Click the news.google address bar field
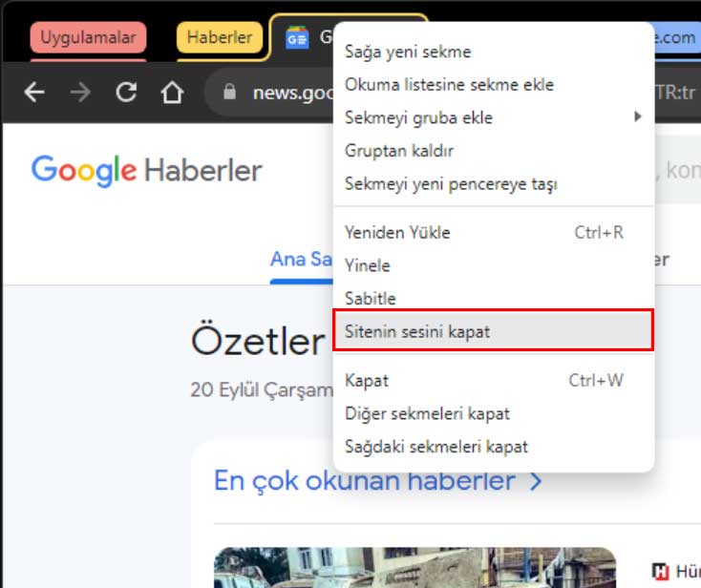Viewport: 701px width, 588px height. click(270, 93)
